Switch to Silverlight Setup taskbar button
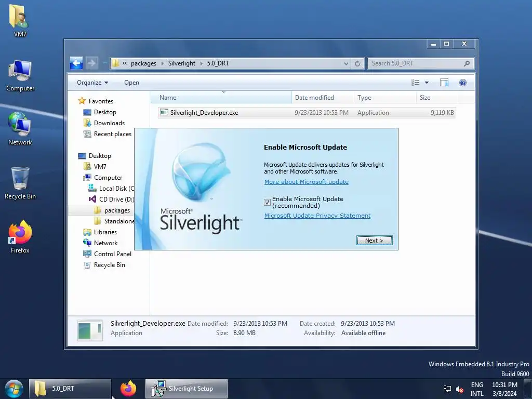The height and width of the screenshot is (399, 532). (187, 389)
